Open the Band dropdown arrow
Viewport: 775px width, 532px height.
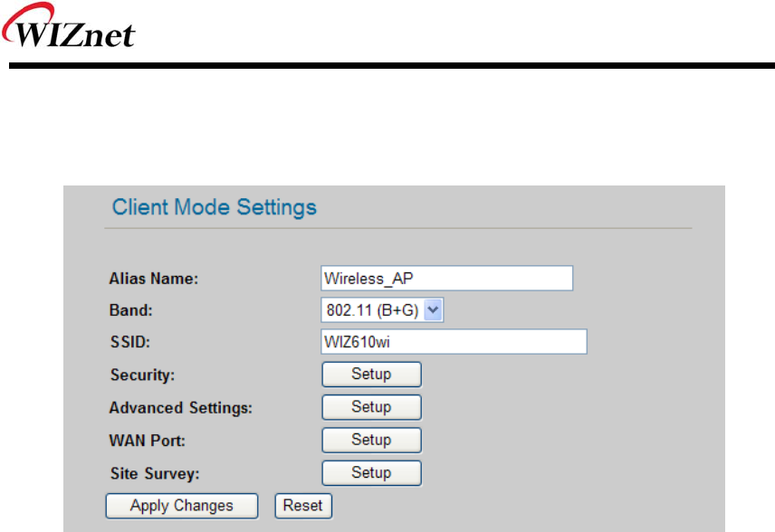pos(434,310)
